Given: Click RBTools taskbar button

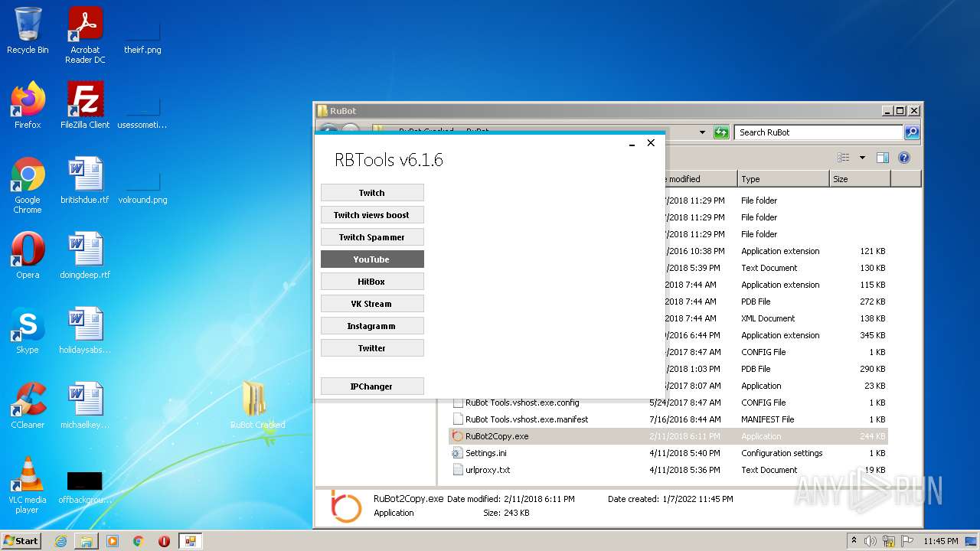Looking at the screenshot, I should click(190, 541).
